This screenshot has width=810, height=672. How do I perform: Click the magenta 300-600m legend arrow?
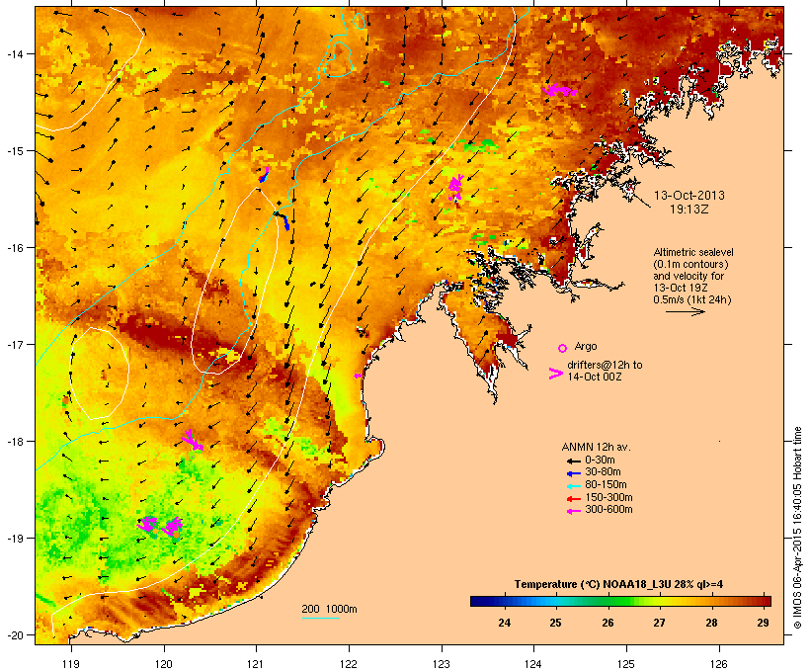click(574, 511)
